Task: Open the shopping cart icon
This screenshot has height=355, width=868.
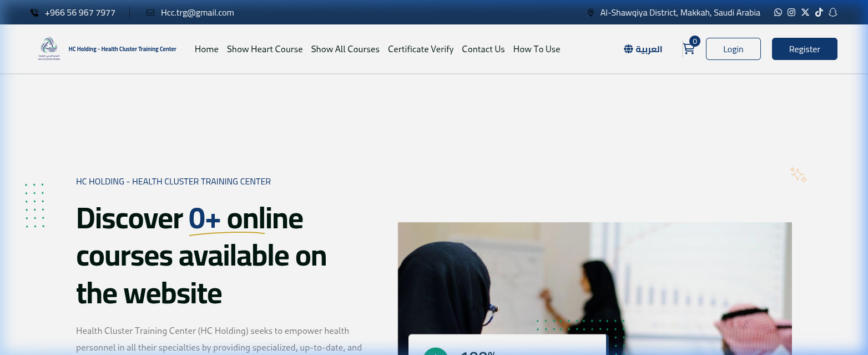Action: pos(689,49)
